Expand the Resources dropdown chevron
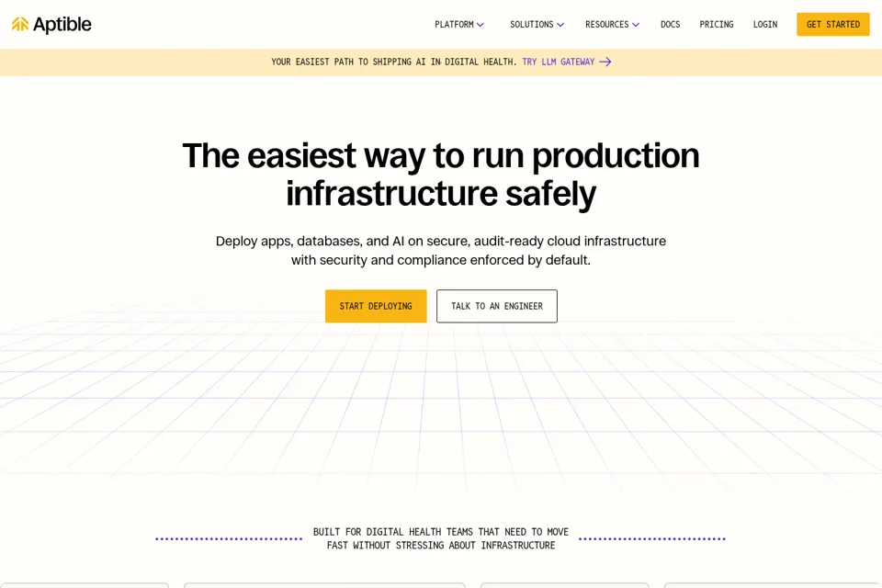 636,25
